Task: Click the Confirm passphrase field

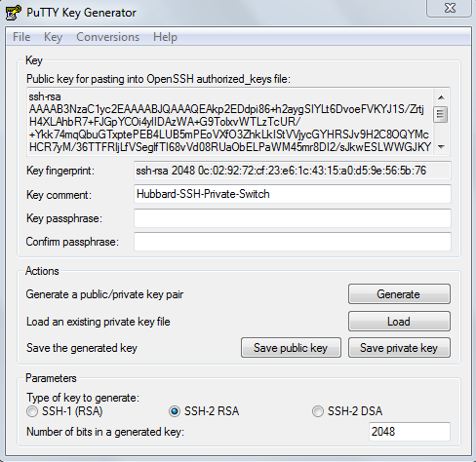Action: click(293, 242)
